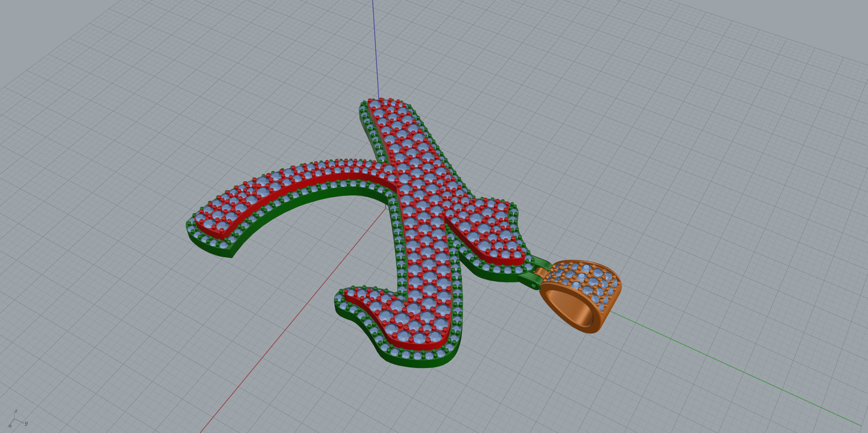Click the world XYZ axes icon
Screen dimensions: 868x433
[17, 419]
